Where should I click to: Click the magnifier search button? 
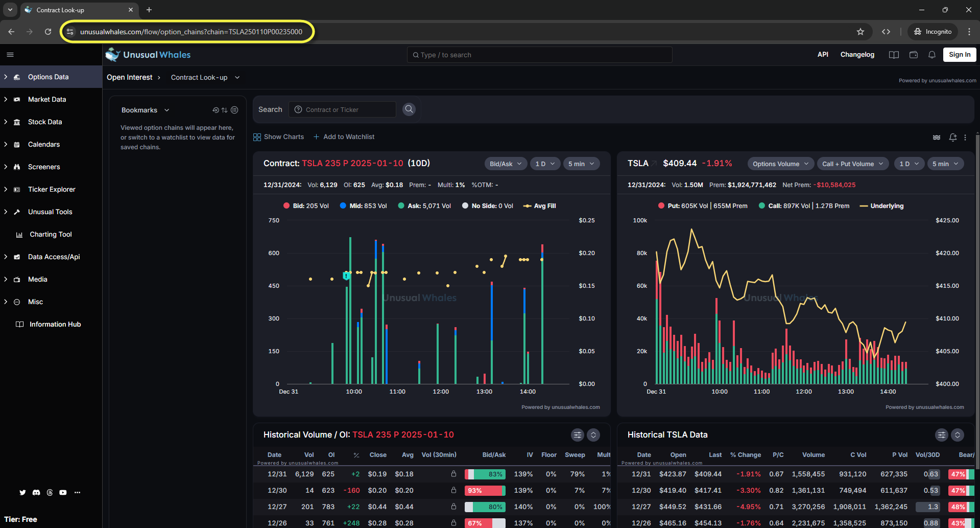click(409, 109)
